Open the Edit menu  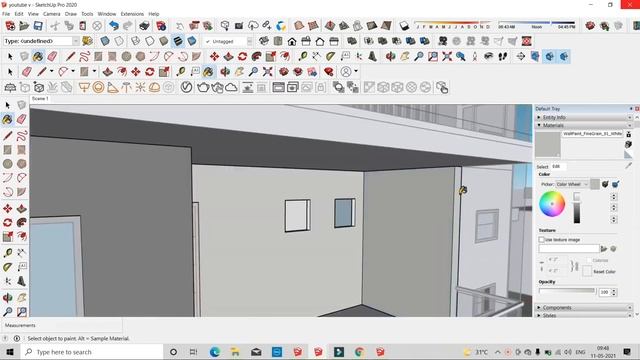[19, 14]
